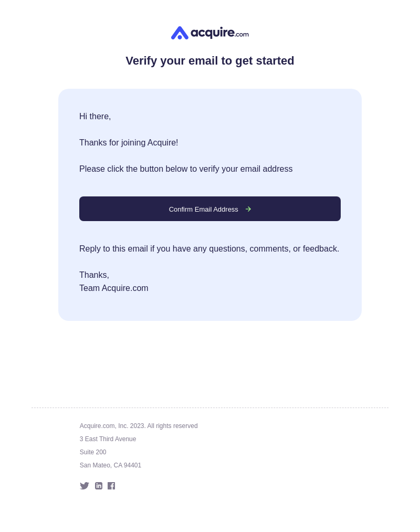Click the 'Thanks,' sign-off line

(94, 275)
